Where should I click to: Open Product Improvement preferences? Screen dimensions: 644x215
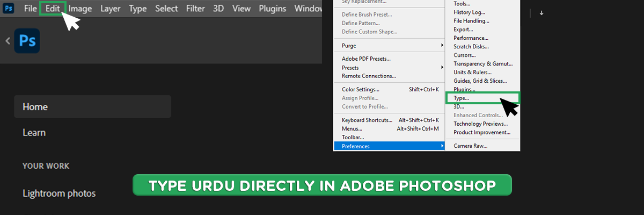tap(482, 133)
